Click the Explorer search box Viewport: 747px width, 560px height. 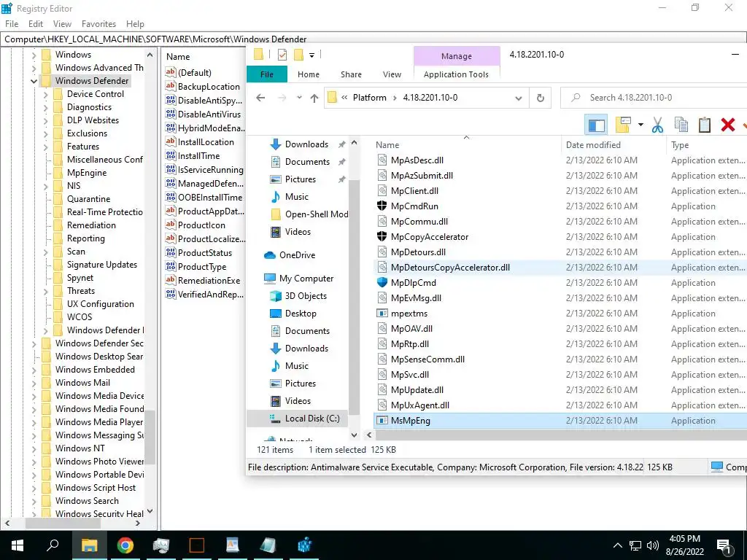pos(654,98)
